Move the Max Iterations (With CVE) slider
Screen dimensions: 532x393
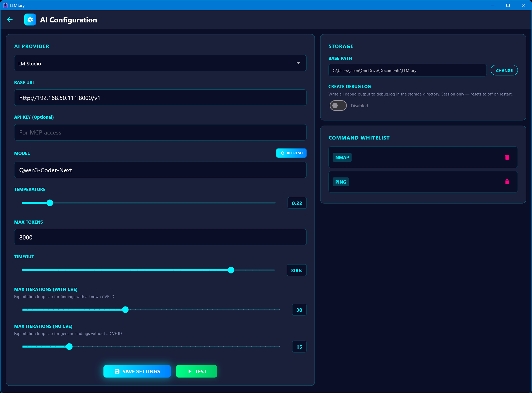click(125, 310)
